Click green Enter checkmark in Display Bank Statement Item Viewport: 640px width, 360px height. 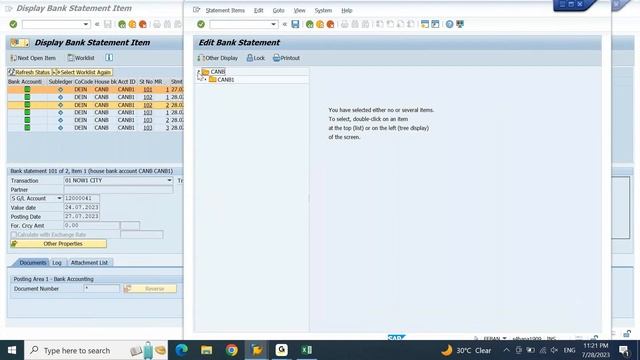(x=13, y=24)
